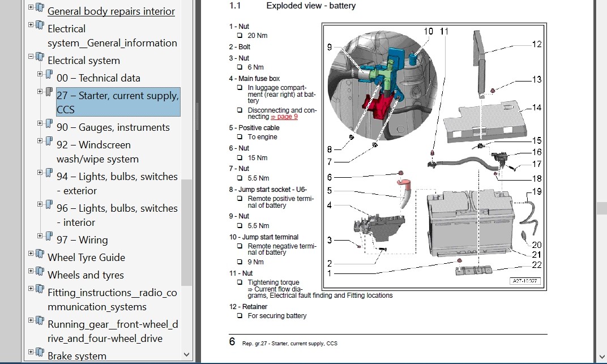This screenshot has width=607, height=364.
Task: Expand the General body repairs interior bookmark
Action: point(31,7)
